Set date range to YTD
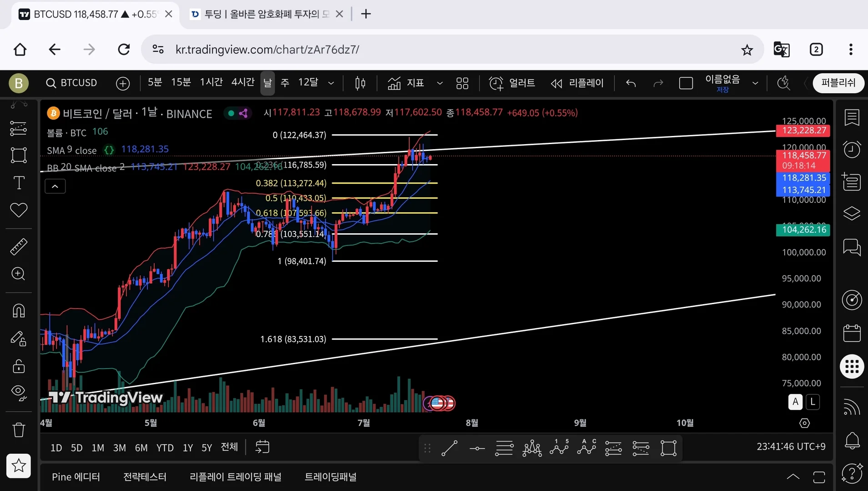Image resolution: width=868 pixels, height=491 pixels. [x=165, y=448]
